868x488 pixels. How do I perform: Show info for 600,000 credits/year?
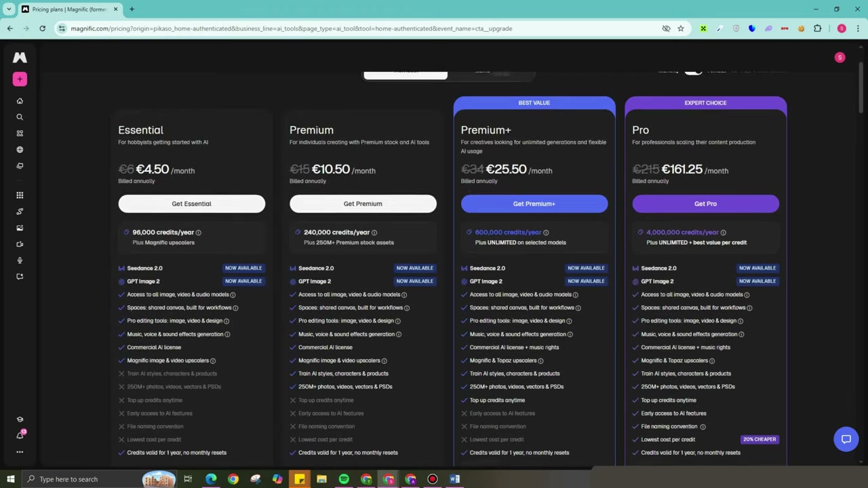546,232
